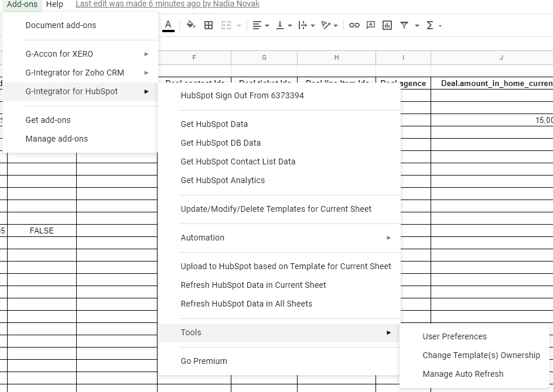Open vertical align dropdown arrow
Image resolution: width=553 pixels, height=392 pixels.
click(x=290, y=26)
